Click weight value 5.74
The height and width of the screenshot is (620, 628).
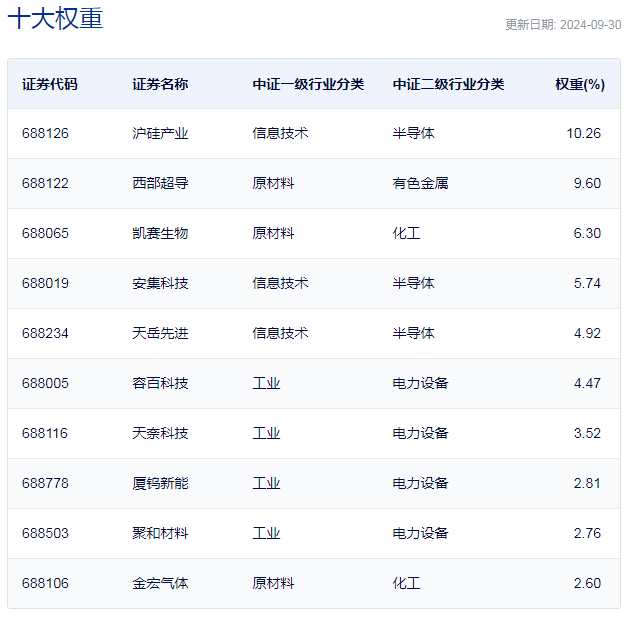587,283
